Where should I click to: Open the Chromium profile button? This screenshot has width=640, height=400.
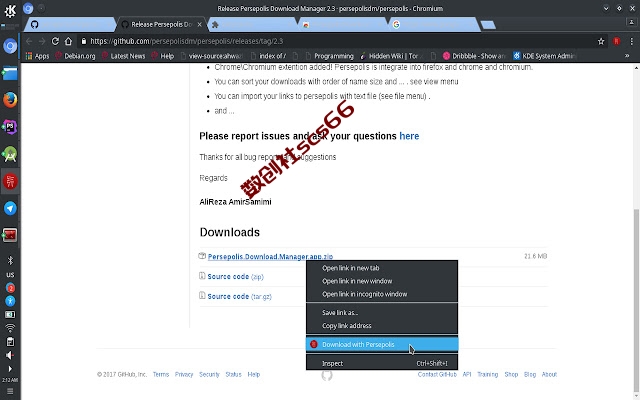[x=631, y=23]
